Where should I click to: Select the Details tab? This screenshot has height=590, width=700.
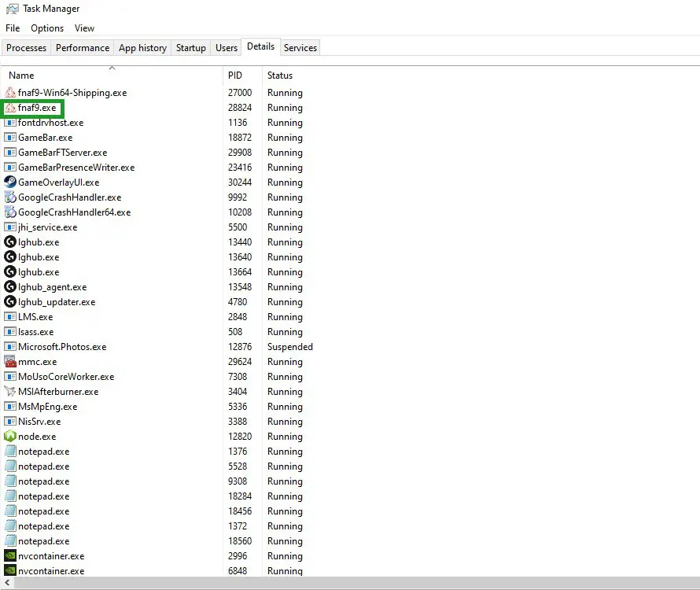[x=260, y=46]
